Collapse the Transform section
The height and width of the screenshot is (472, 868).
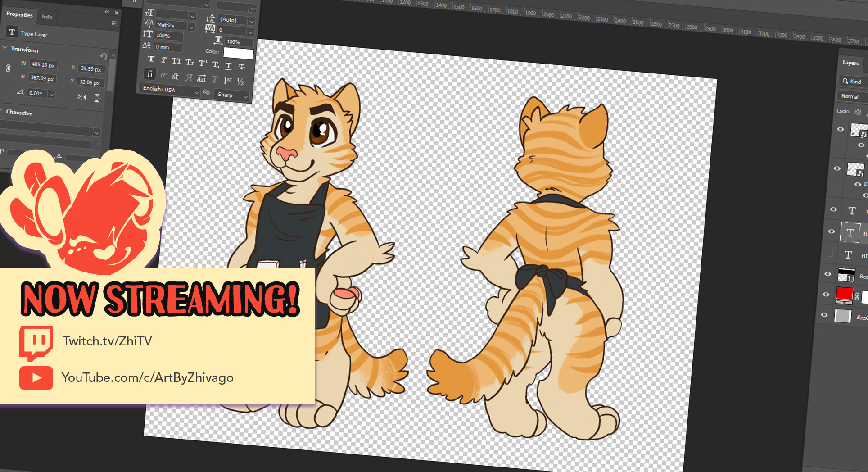(x=5, y=47)
